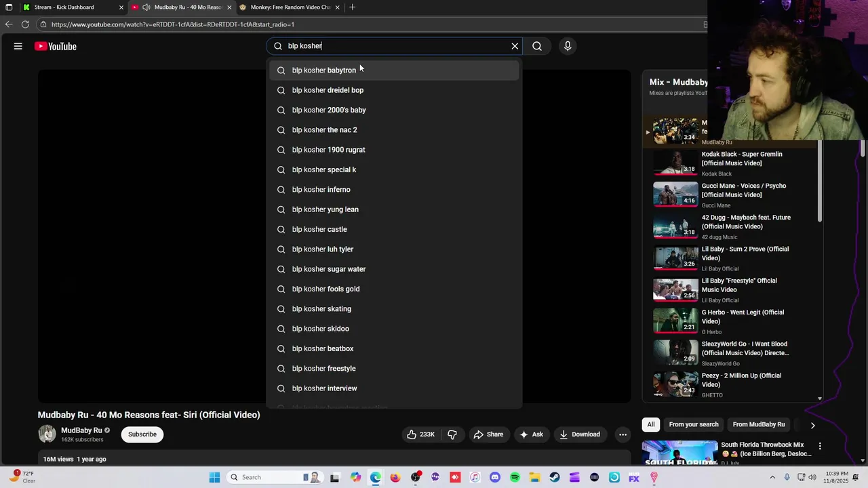The height and width of the screenshot is (488, 868).
Task: Choose suggestion 'blp kosher 2000's baby'
Action: (394, 110)
